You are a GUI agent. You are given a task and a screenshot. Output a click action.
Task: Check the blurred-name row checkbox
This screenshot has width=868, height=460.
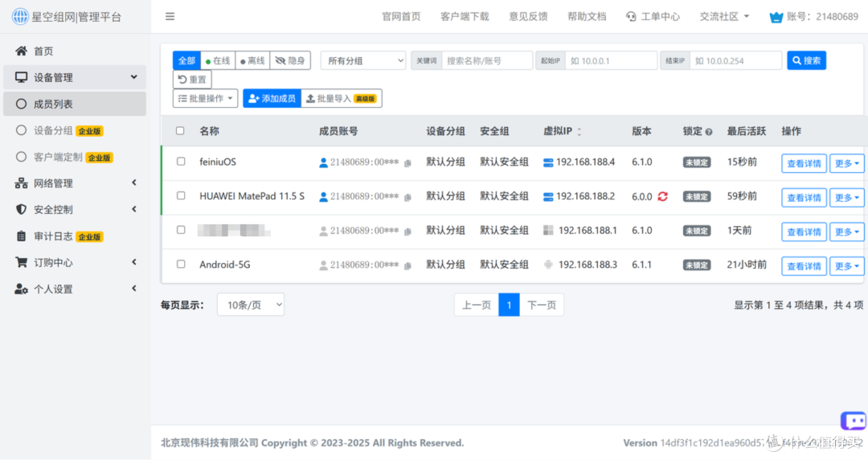tap(181, 229)
